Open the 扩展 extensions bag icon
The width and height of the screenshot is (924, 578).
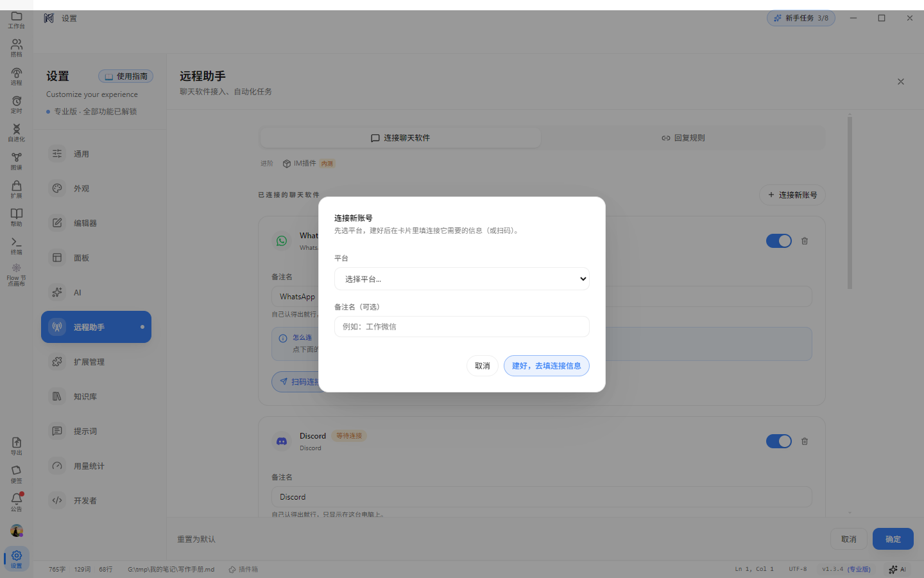[17, 189]
